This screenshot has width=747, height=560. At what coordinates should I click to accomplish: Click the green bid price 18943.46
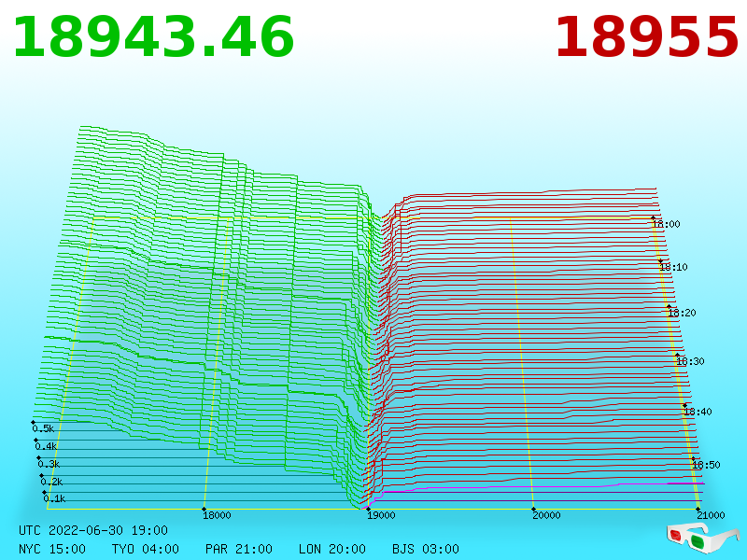[153, 37]
